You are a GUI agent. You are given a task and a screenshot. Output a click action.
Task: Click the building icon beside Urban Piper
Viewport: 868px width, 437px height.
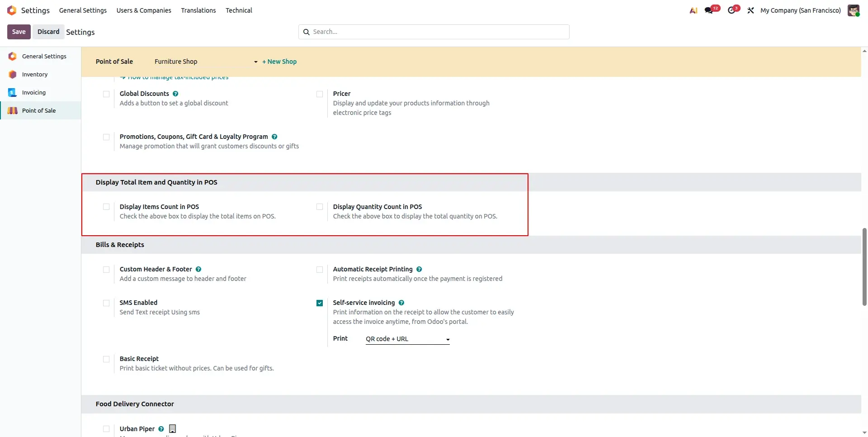[172, 428]
